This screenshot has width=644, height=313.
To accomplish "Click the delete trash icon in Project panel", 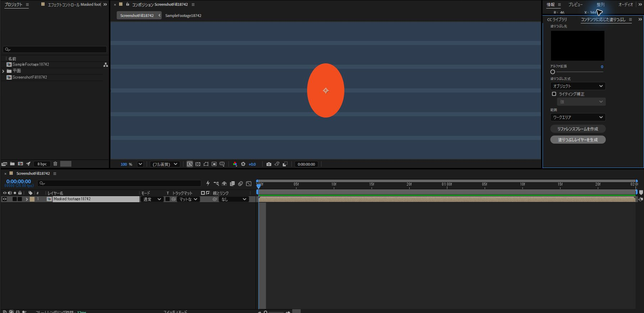I will click(x=55, y=164).
